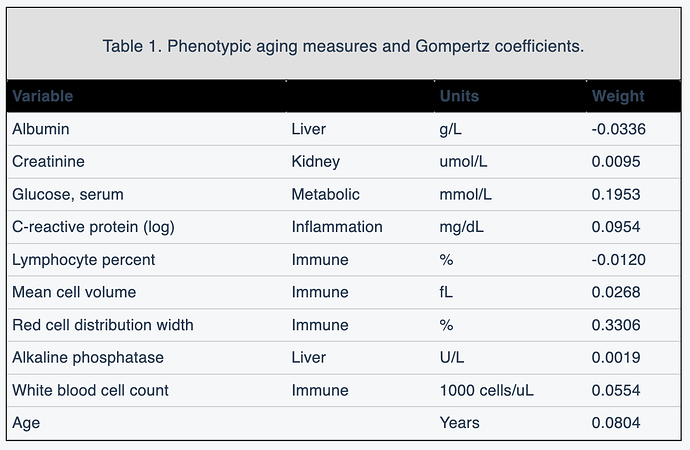Click the Creatinine variable cell

(48, 161)
